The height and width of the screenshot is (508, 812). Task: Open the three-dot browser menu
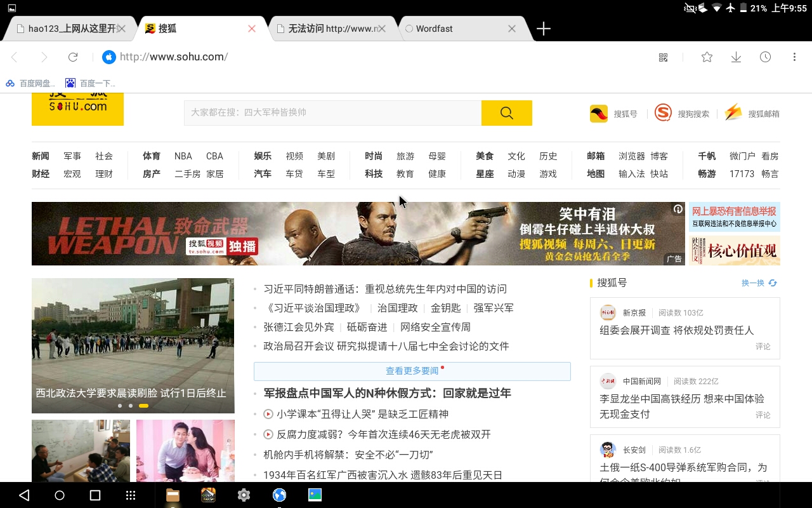click(x=794, y=57)
